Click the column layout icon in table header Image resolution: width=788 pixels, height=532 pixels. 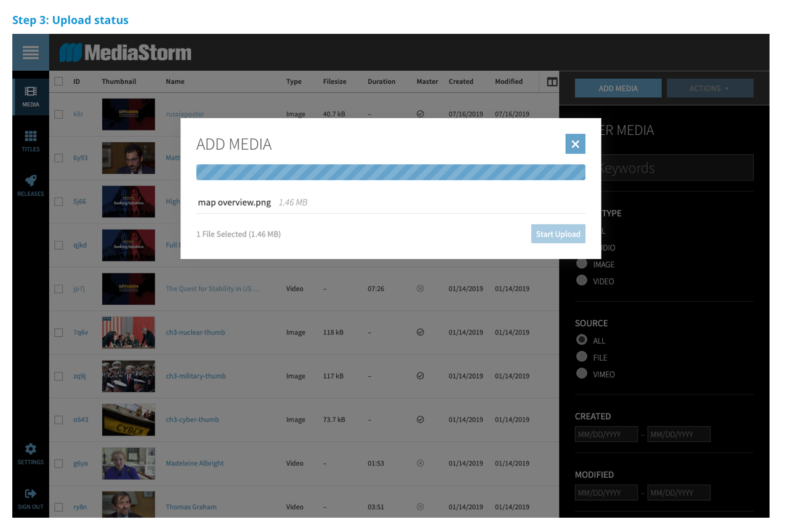pos(552,82)
